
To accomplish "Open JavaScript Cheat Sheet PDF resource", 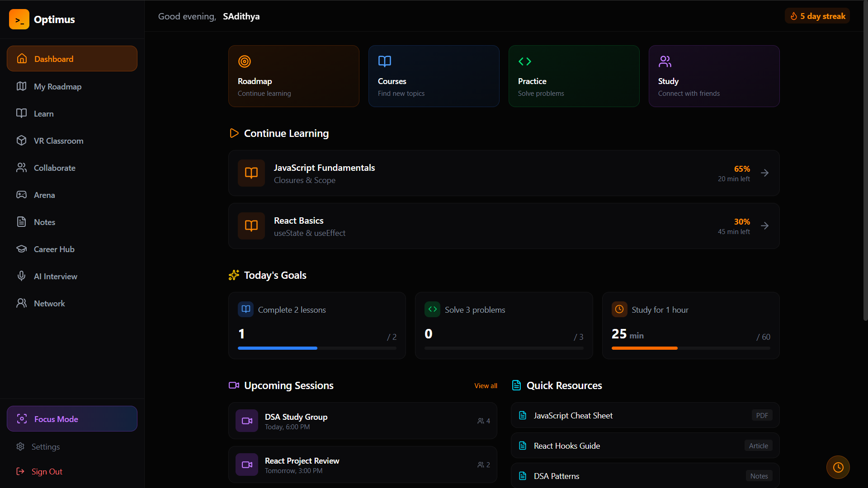I will (x=645, y=416).
